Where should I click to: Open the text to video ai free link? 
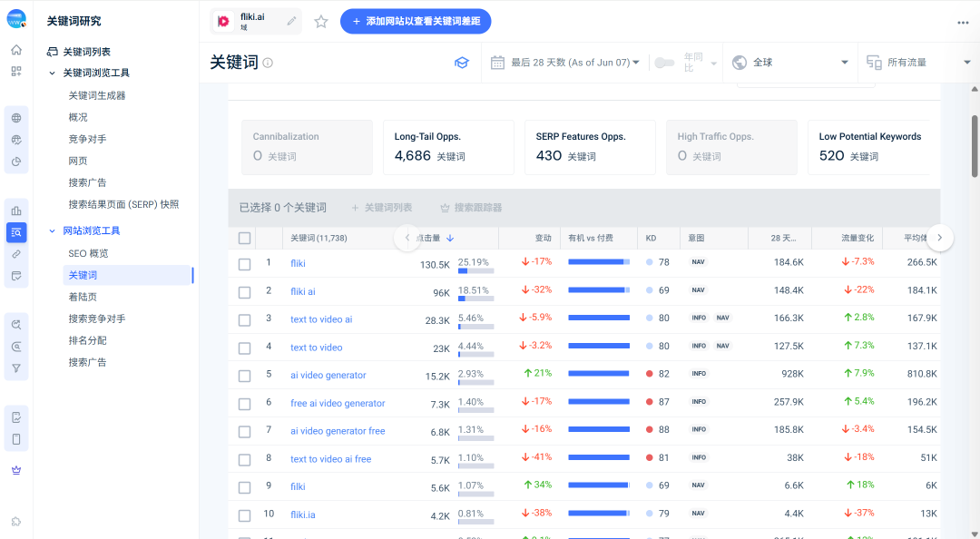tap(330, 459)
